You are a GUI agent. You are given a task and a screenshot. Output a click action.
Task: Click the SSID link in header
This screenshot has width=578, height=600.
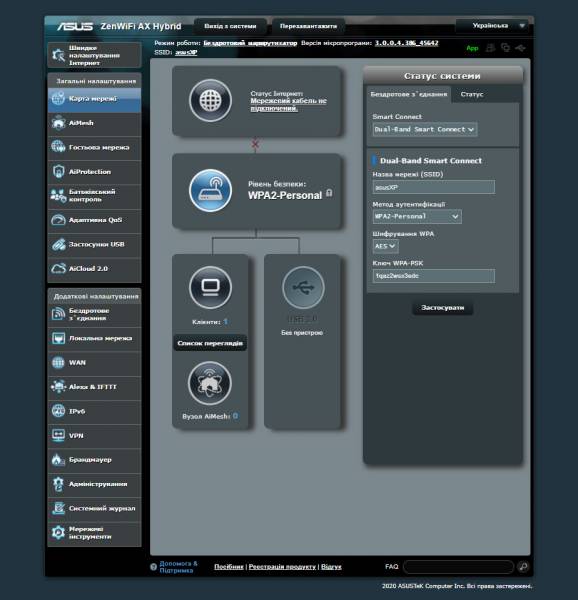[x=186, y=52]
